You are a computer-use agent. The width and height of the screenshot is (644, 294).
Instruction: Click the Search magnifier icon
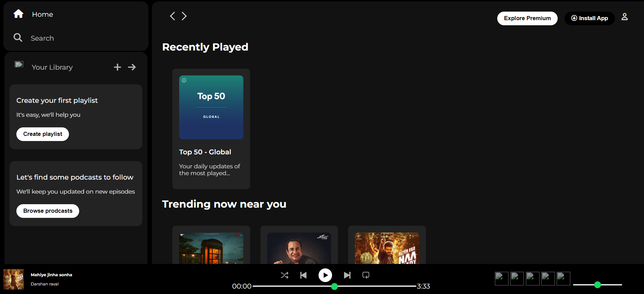pos(18,38)
